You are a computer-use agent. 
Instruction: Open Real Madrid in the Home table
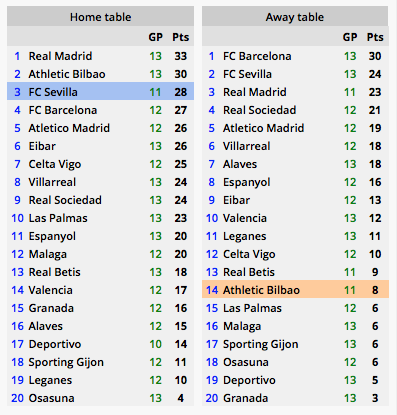(60, 56)
